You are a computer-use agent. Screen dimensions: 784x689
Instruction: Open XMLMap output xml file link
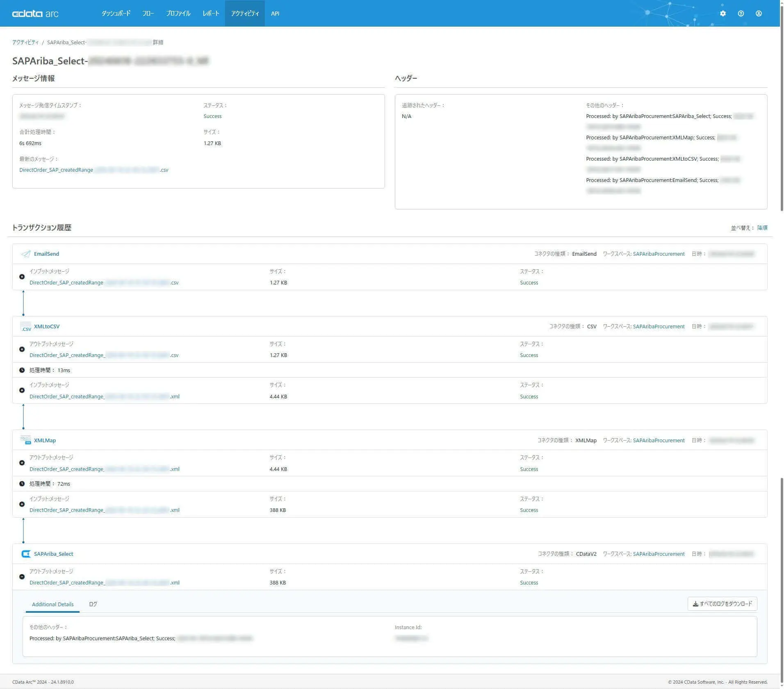click(105, 469)
